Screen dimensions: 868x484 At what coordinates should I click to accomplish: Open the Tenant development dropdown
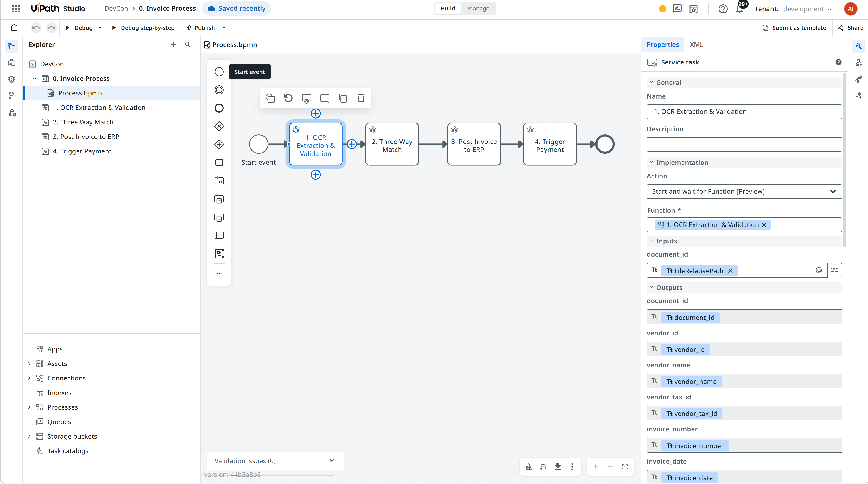tap(807, 9)
